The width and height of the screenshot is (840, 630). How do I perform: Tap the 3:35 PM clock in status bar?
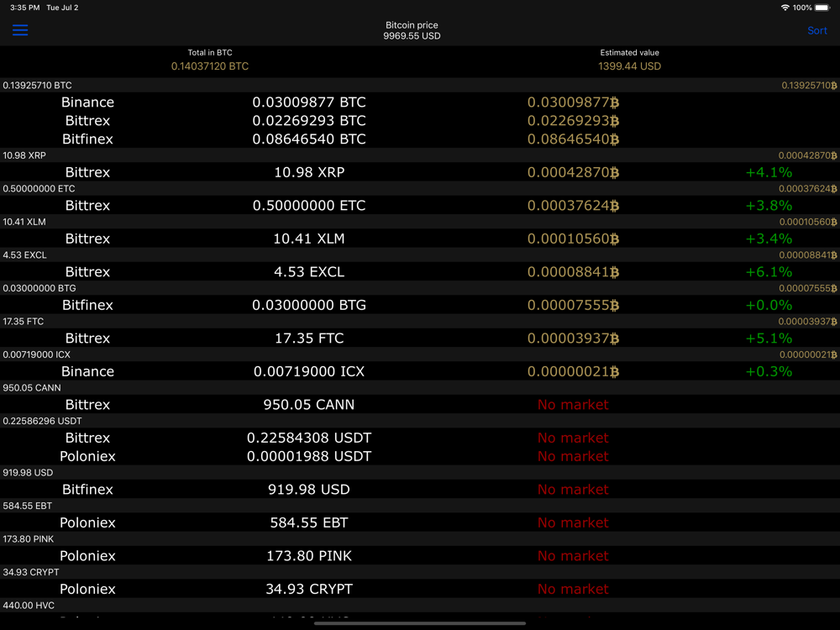tap(24, 8)
